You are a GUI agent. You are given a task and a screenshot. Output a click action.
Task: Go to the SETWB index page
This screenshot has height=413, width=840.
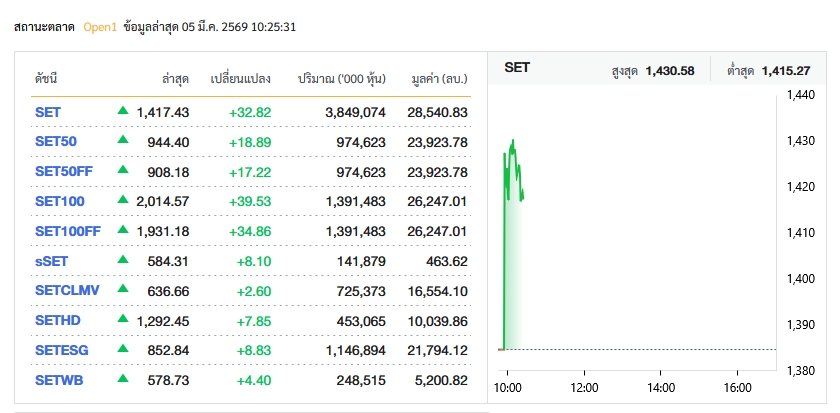tap(59, 380)
